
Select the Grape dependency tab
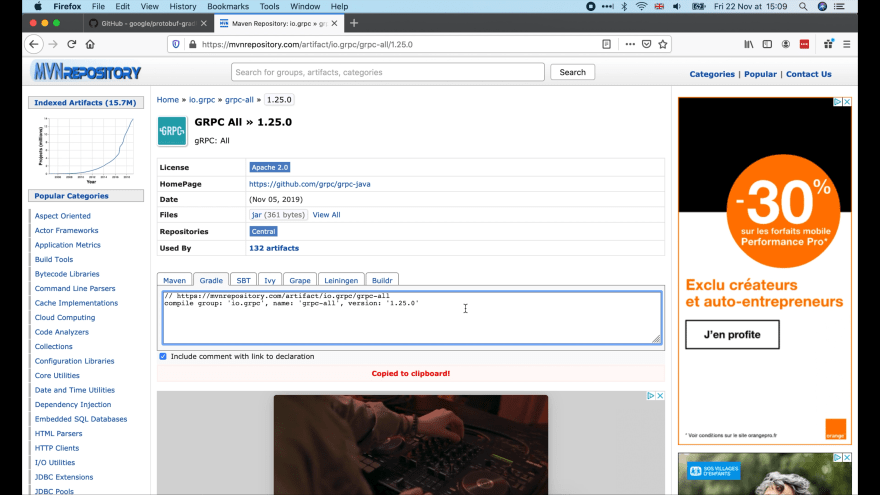pyautogui.click(x=300, y=280)
